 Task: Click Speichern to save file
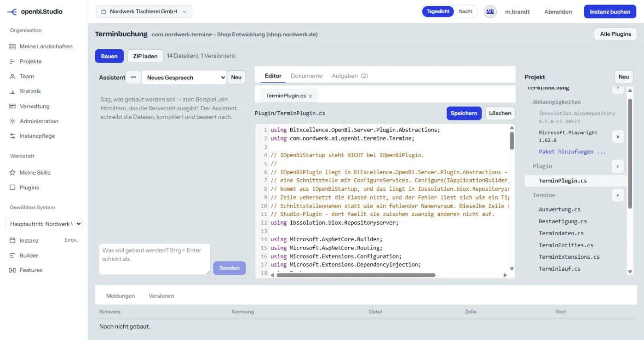464,113
